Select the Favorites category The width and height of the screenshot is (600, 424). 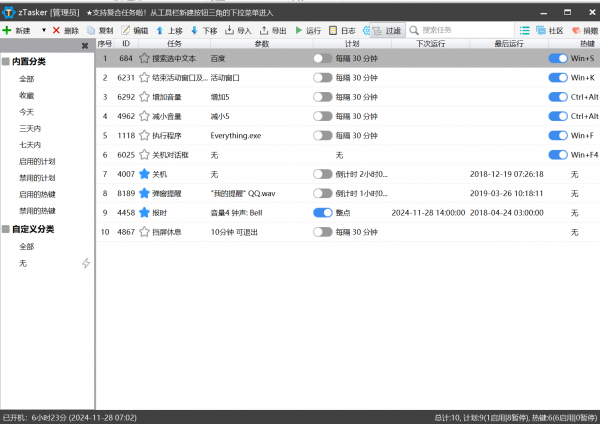coord(27,95)
